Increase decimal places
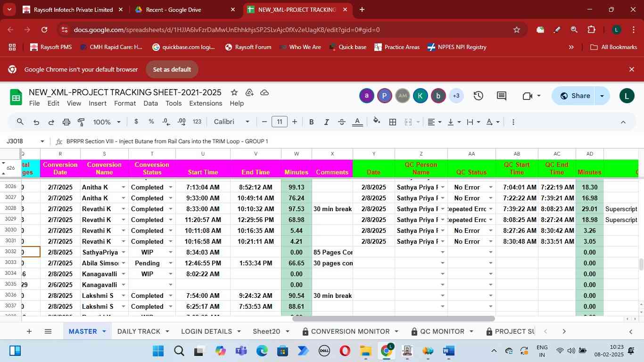Viewport: 644px width, 362px height. [x=182, y=122]
